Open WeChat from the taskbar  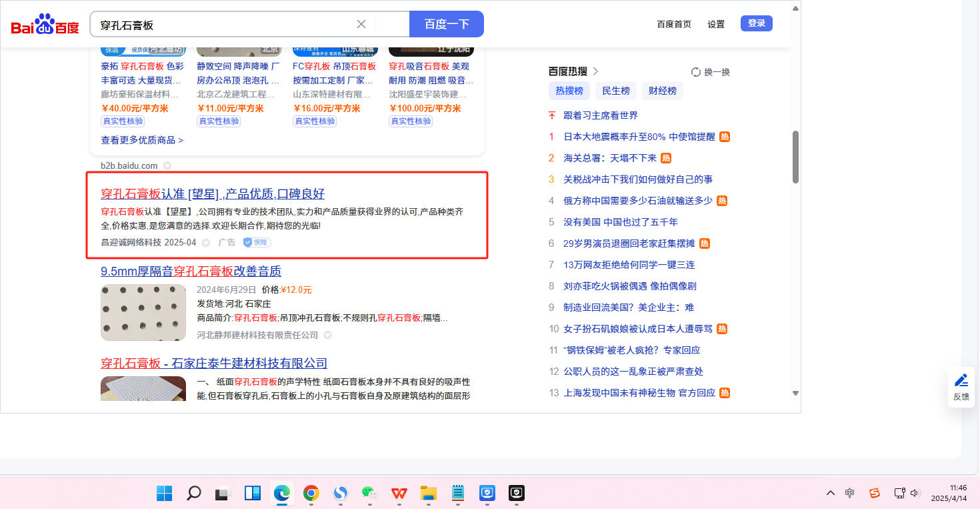pyautogui.click(x=369, y=493)
